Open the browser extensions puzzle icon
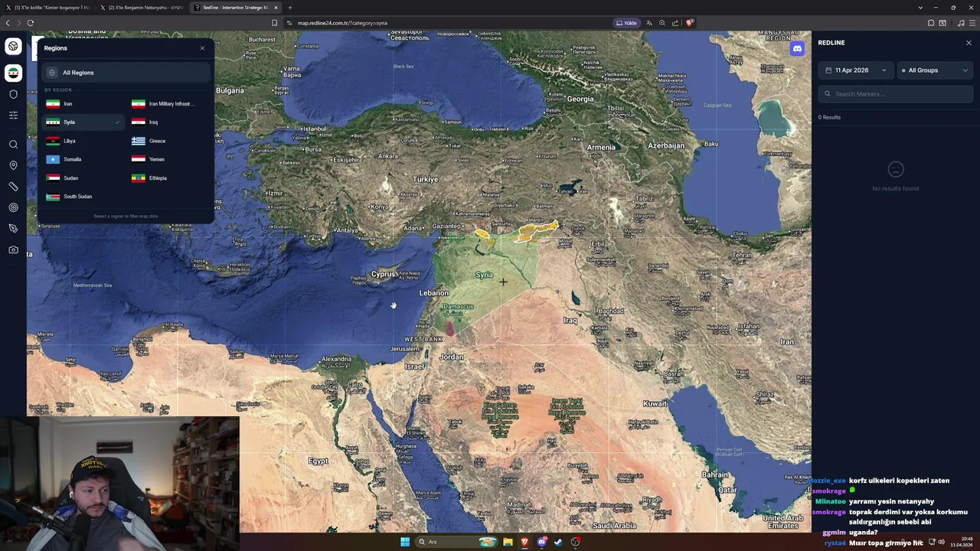 (x=931, y=23)
